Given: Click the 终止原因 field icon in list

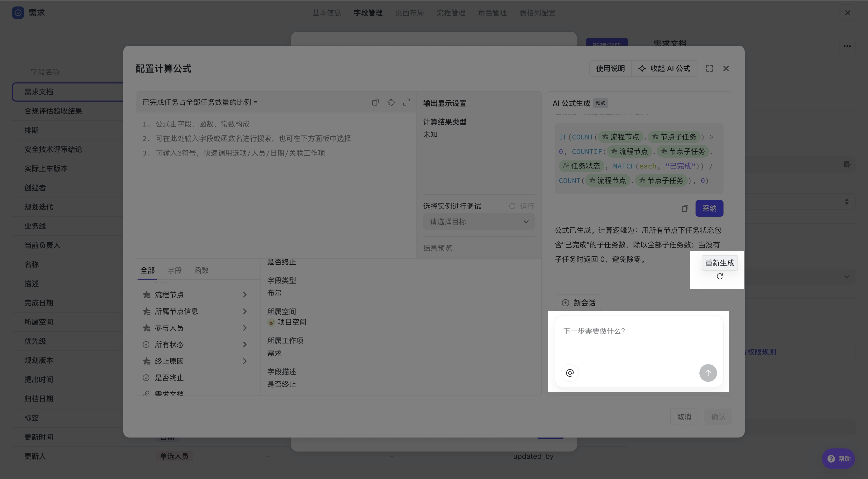Looking at the screenshot, I should [146, 361].
